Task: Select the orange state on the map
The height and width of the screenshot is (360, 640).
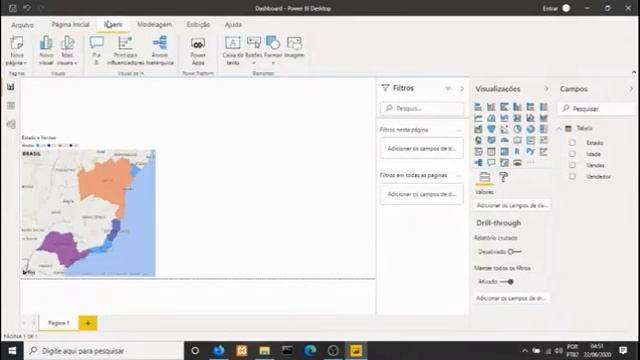Action: click(104, 181)
